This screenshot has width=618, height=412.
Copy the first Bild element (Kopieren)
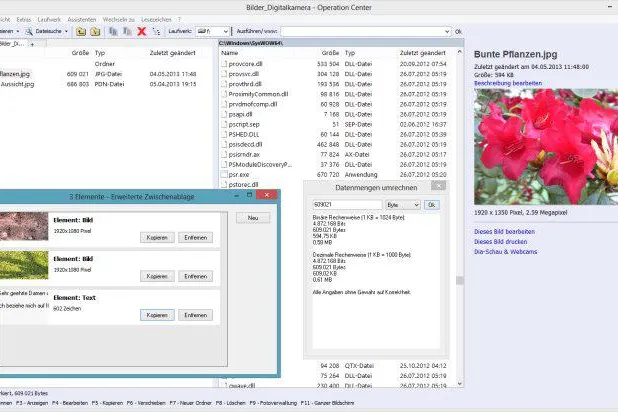[x=157, y=237]
